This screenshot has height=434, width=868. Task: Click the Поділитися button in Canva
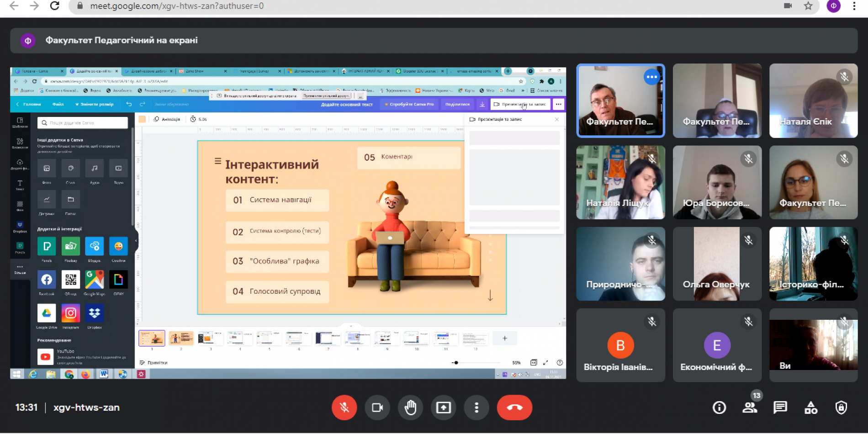457,104
